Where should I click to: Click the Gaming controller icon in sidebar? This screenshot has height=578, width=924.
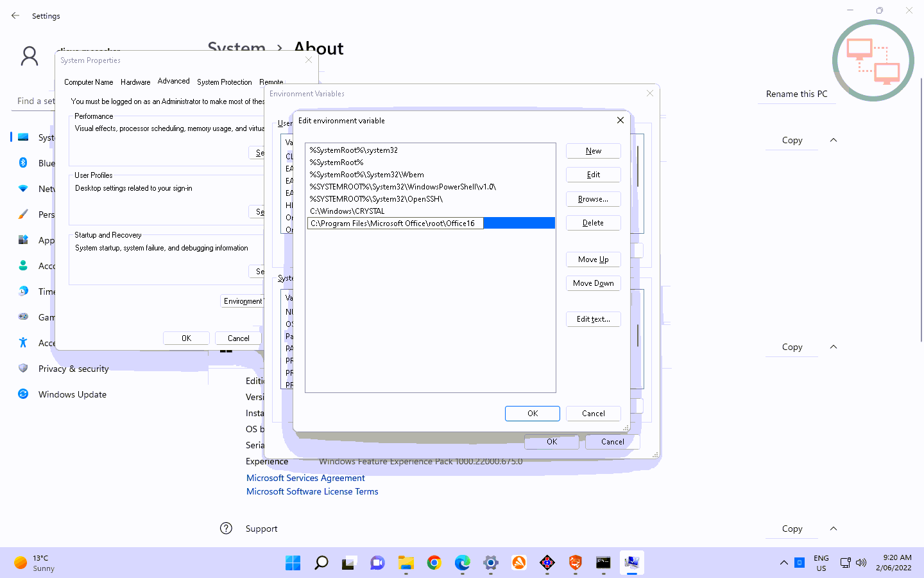coord(23,317)
